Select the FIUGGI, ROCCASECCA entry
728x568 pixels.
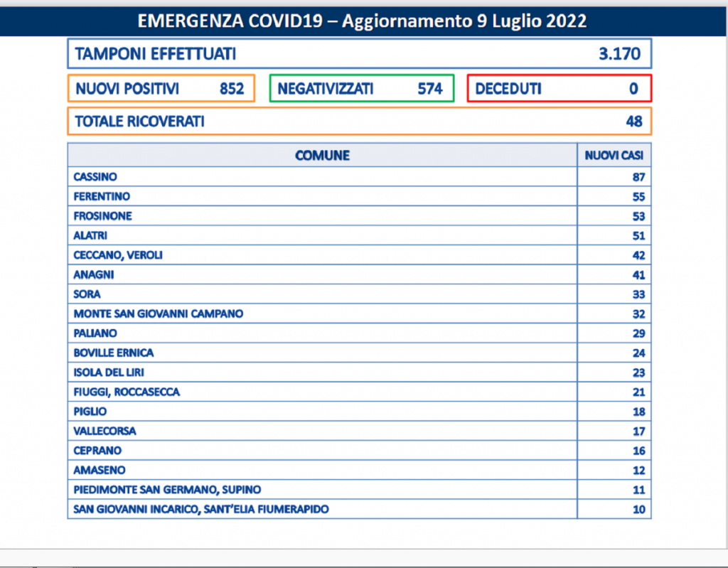tap(127, 392)
